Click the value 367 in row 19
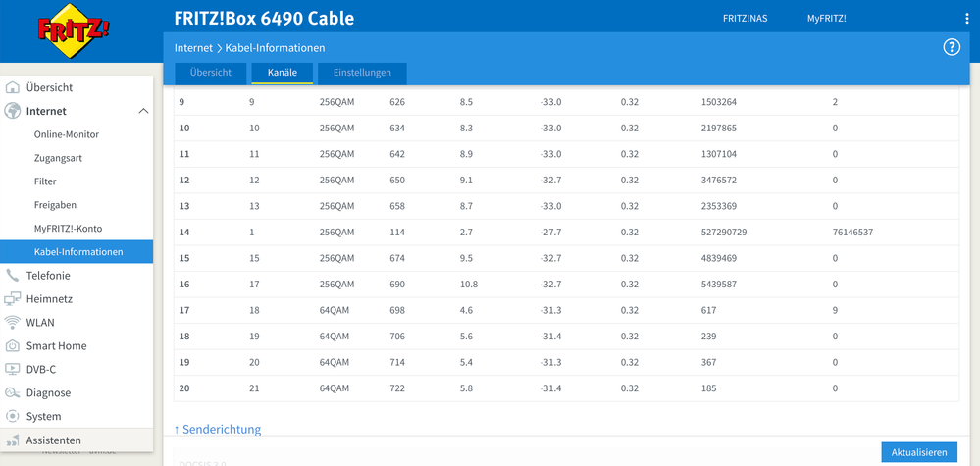 (709, 362)
